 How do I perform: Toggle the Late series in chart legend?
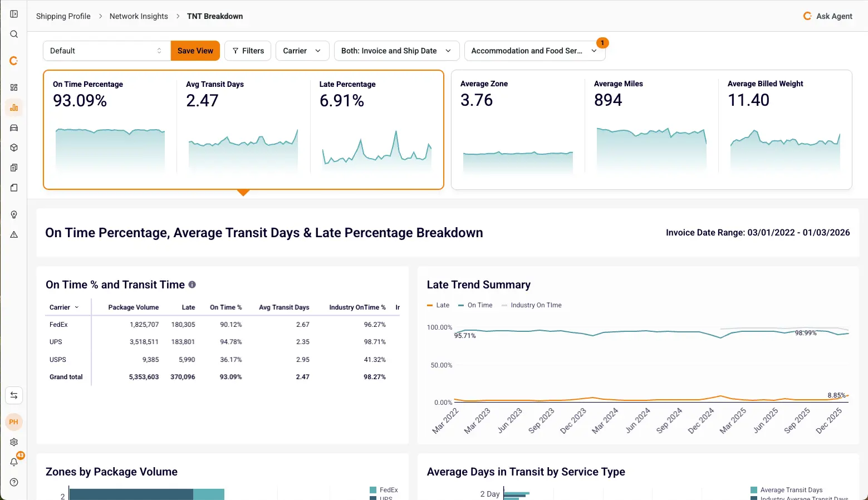click(x=438, y=305)
